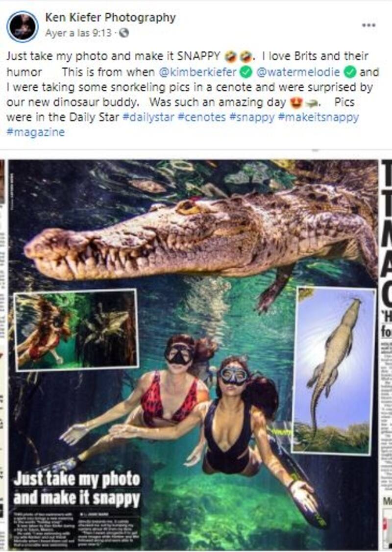The height and width of the screenshot is (552, 392).
Task: Click the Ken Kiefer Photography profile avatar
Action: coord(23,26)
